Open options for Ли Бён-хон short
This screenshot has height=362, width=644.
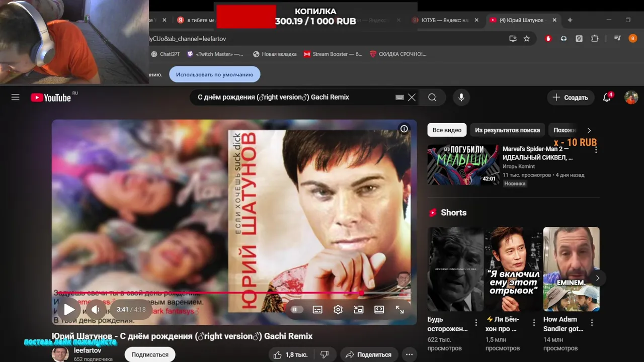tap(534, 323)
